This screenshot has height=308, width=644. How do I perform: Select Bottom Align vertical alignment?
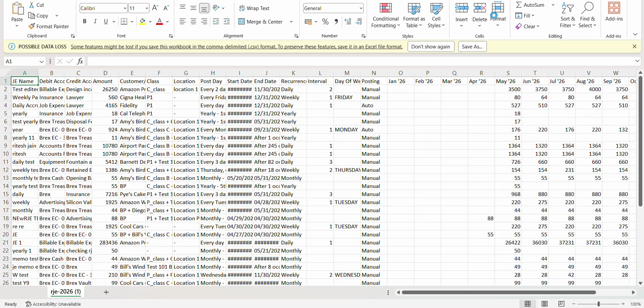coord(204,8)
